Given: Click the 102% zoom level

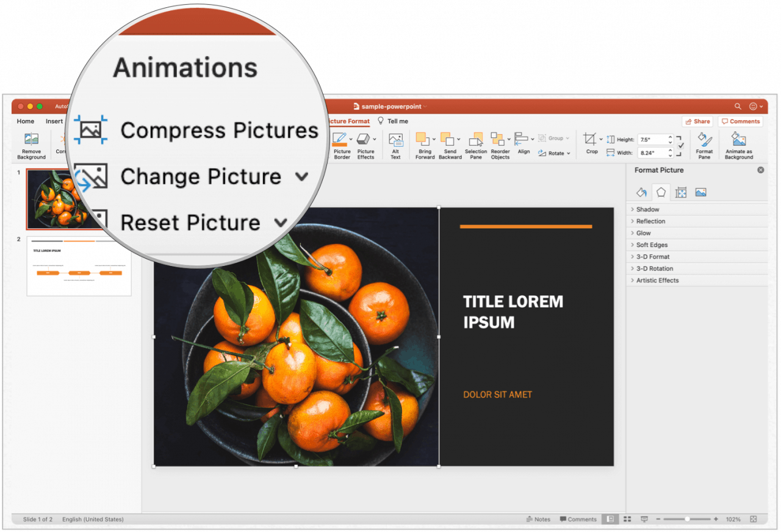Looking at the screenshot, I should pos(733,519).
